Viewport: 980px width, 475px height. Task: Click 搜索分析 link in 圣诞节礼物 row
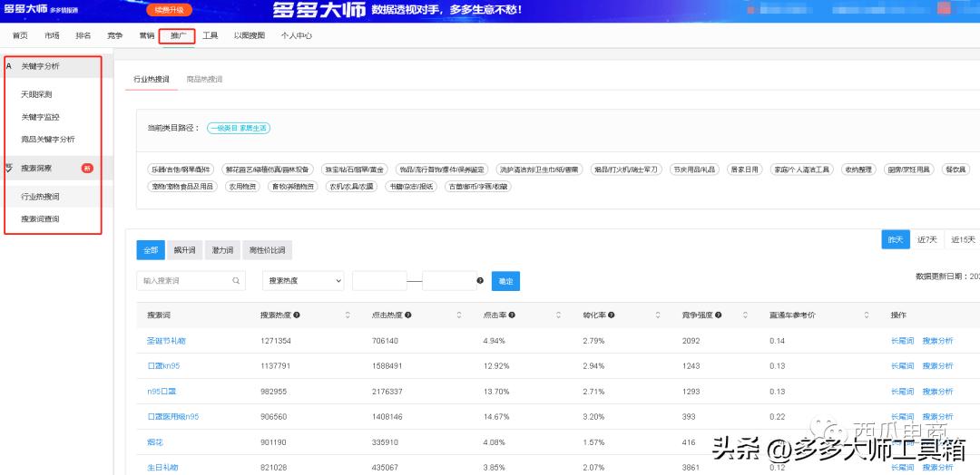pos(938,341)
